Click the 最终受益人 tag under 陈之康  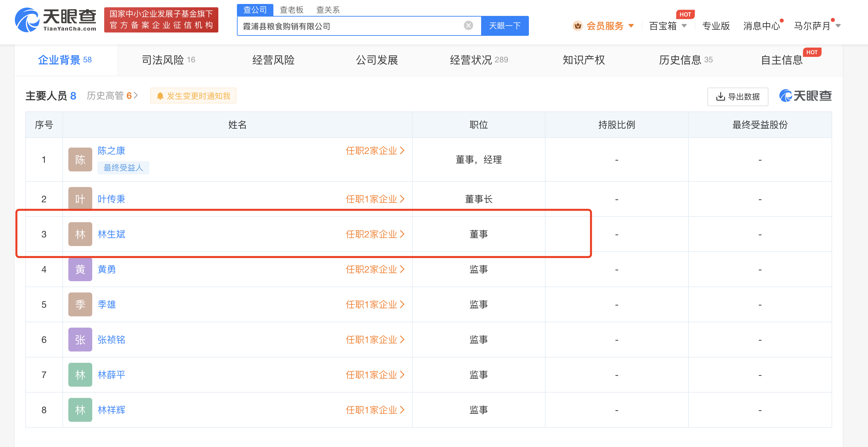(123, 167)
